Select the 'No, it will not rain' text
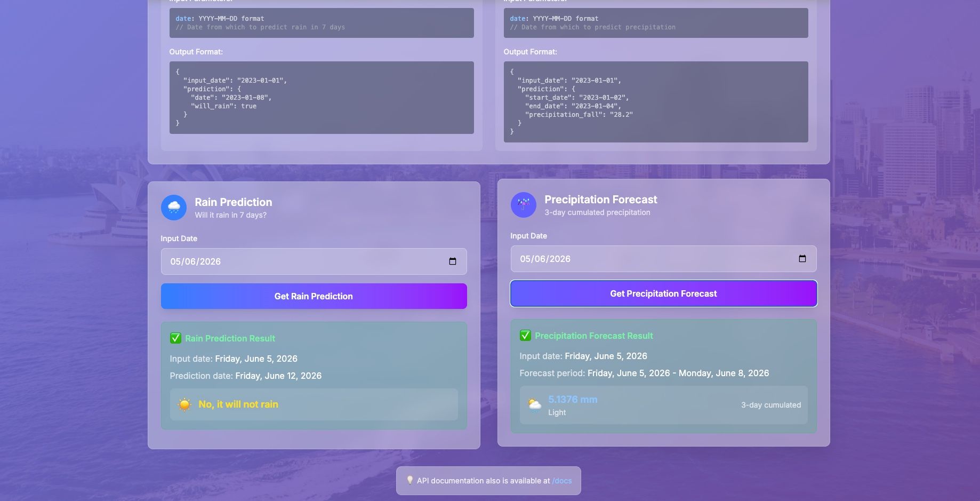980x501 pixels. [x=238, y=404]
